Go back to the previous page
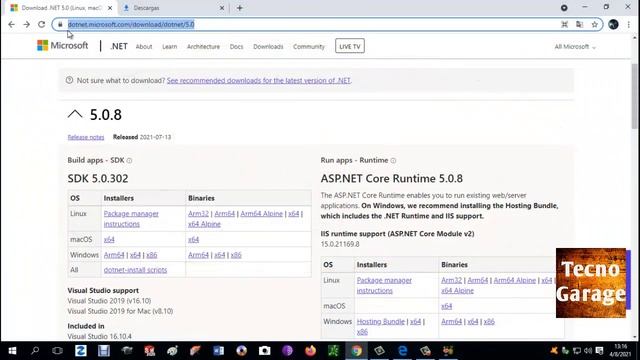640x360 pixels. coord(11,24)
